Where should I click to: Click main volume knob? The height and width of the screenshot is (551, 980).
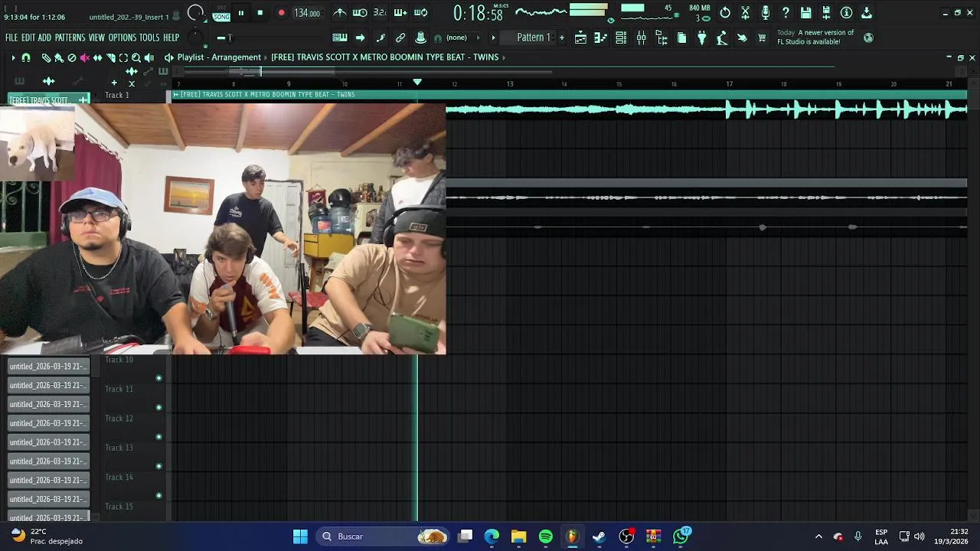tap(196, 12)
